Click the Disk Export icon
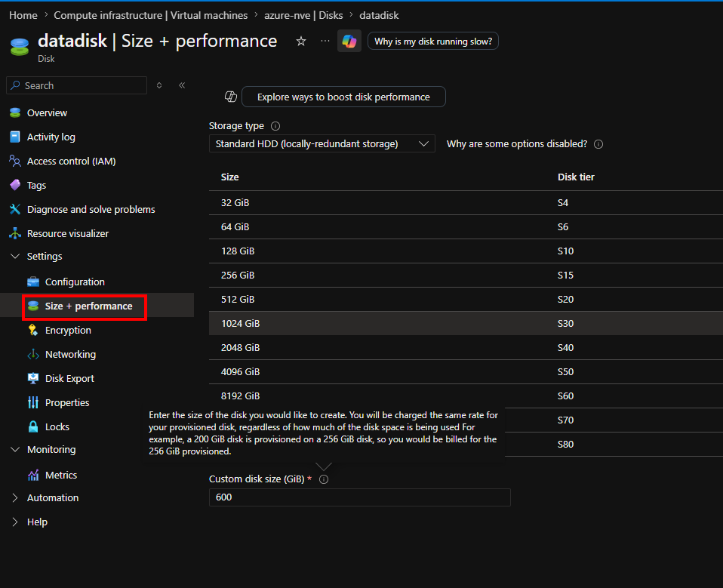Viewport: 723px width, 588px height. point(33,379)
